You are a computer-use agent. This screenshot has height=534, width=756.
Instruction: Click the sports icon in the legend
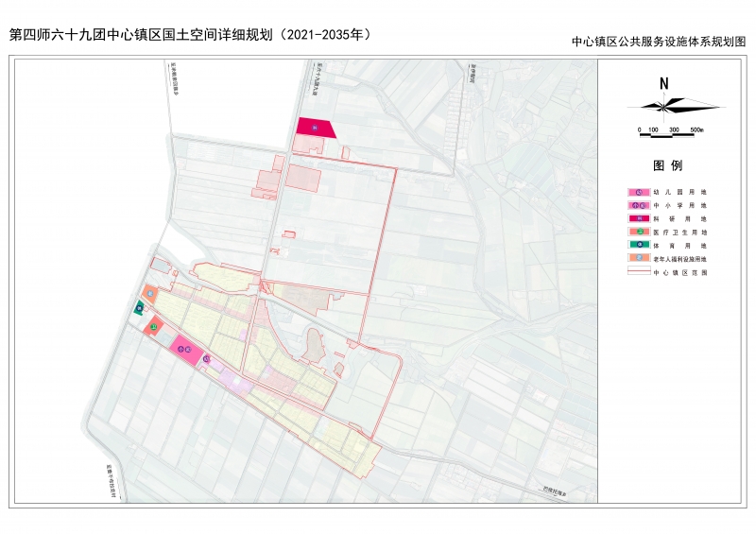click(639, 245)
